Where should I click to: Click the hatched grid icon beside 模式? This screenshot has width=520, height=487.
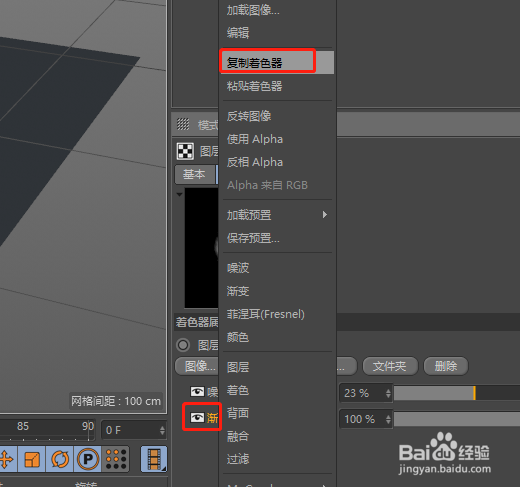(x=183, y=124)
